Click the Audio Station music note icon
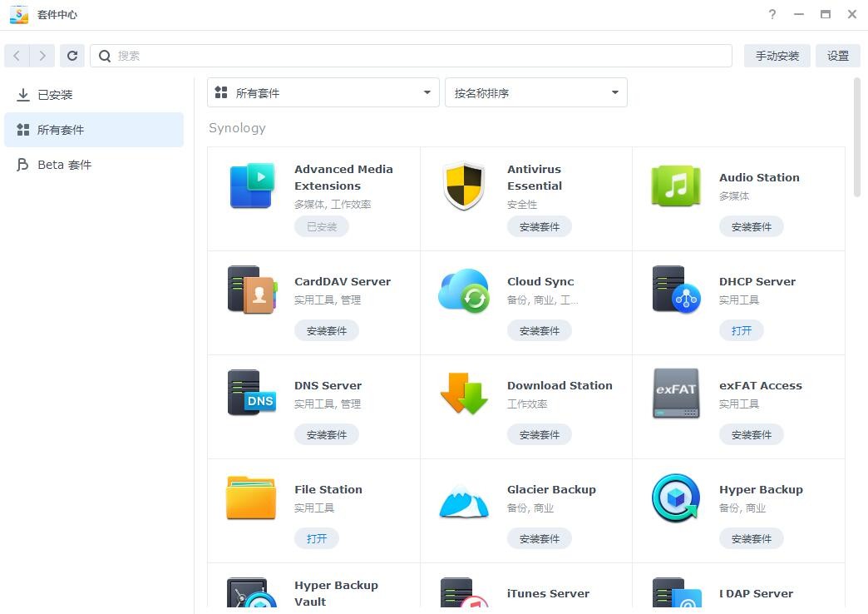The width and height of the screenshot is (868, 614). tap(676, 186)
